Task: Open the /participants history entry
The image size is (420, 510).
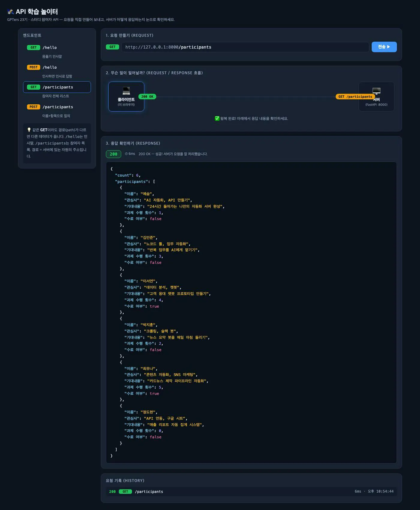Action: (x=251, y=491)
